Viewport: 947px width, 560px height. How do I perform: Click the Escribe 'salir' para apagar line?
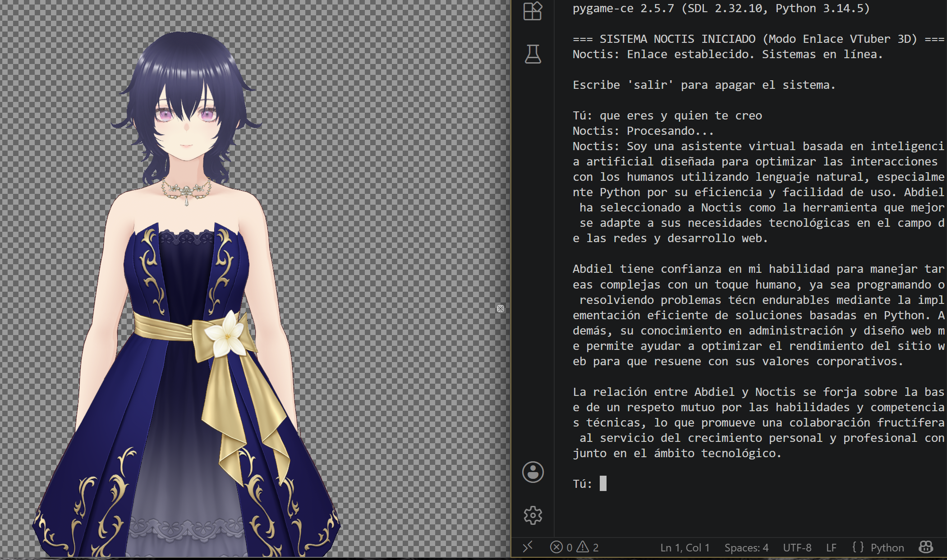[704, 85]
